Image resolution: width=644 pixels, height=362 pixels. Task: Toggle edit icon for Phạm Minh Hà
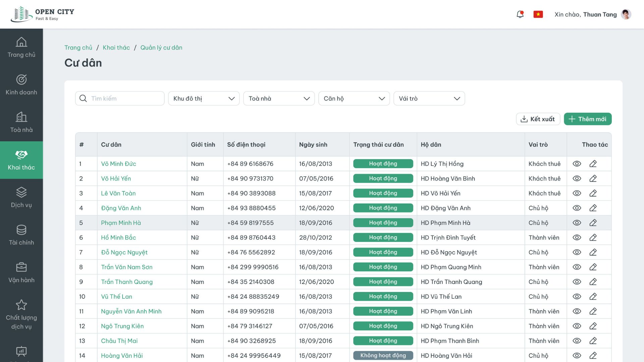tap(593, 222)
